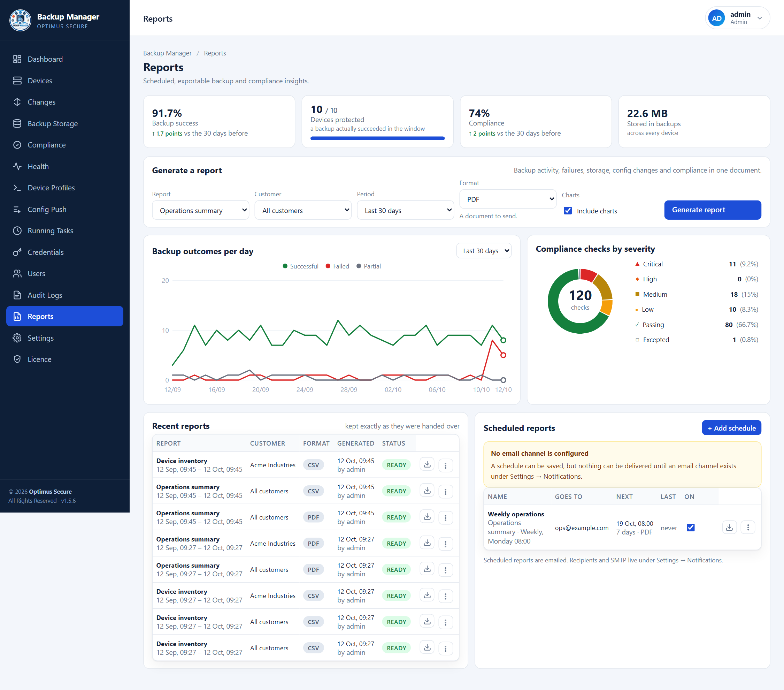Click the Health pulse icon

pos(17,167)
